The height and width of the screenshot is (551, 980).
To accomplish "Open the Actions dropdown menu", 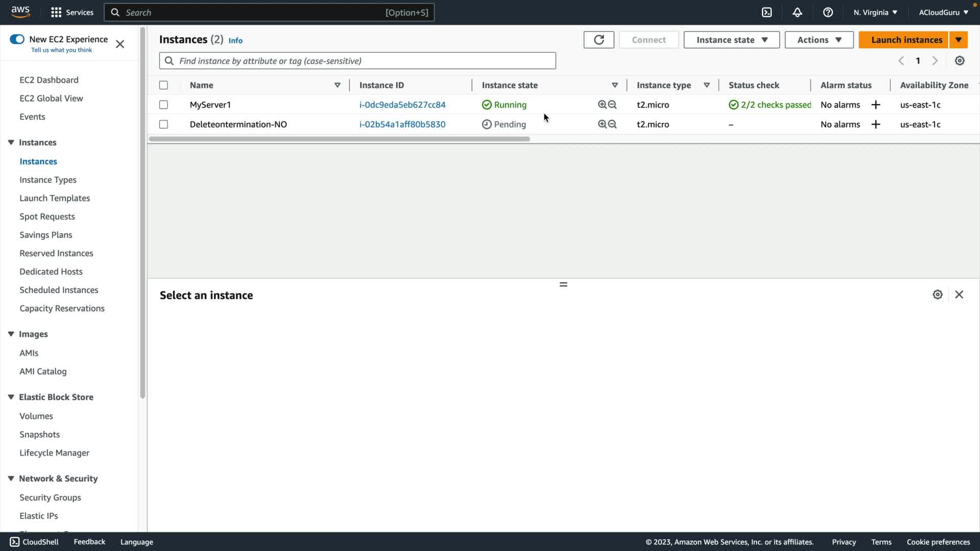I will (x=819, y=40).
